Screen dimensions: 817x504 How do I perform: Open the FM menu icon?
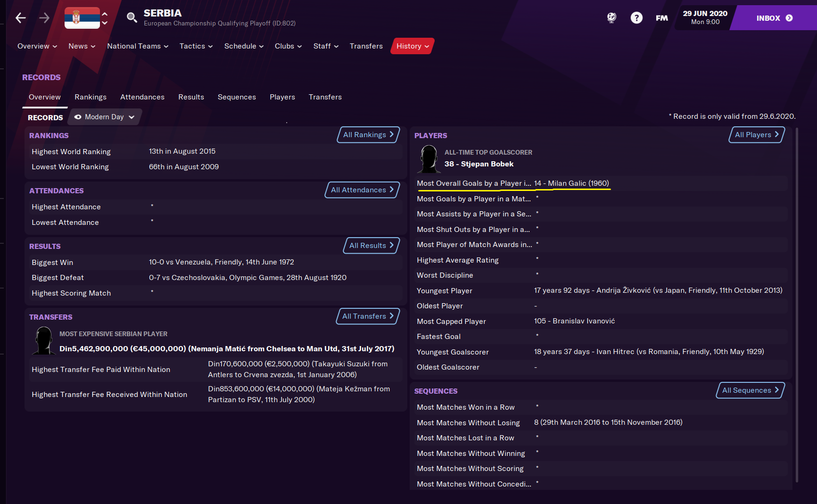[662, 18]
